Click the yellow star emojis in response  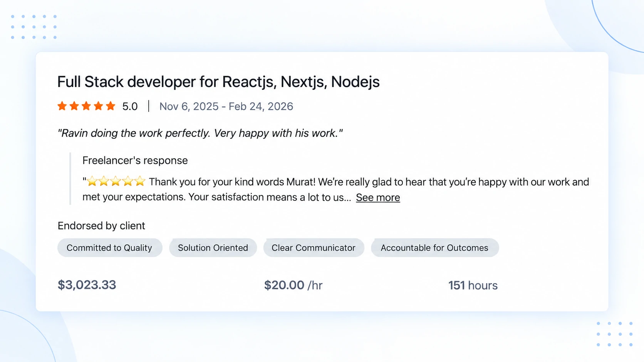116,181
